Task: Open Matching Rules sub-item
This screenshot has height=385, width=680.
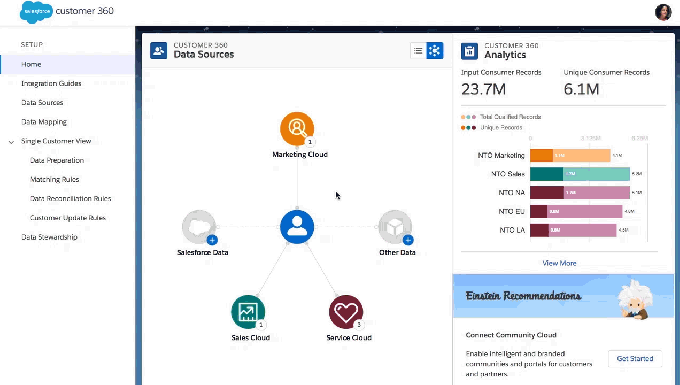Action: (55, 179)
